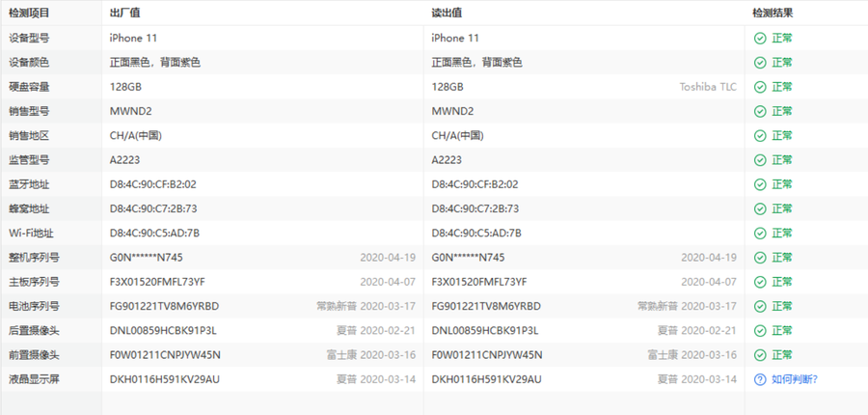Click the blue question mark icon in 液晶显示屏 row
This screenshot has width=868, height=415.
pyautogui.click(x=760, y=379)
